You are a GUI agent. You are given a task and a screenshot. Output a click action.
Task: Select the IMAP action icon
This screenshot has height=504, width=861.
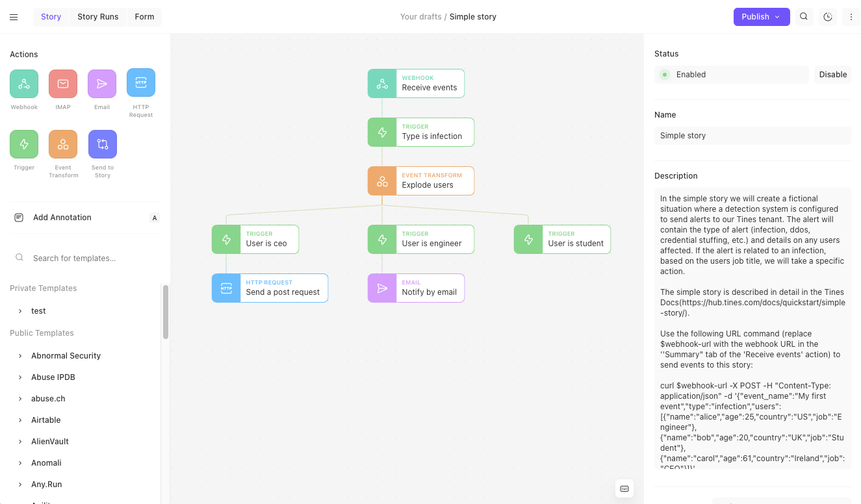pos(63,84)
